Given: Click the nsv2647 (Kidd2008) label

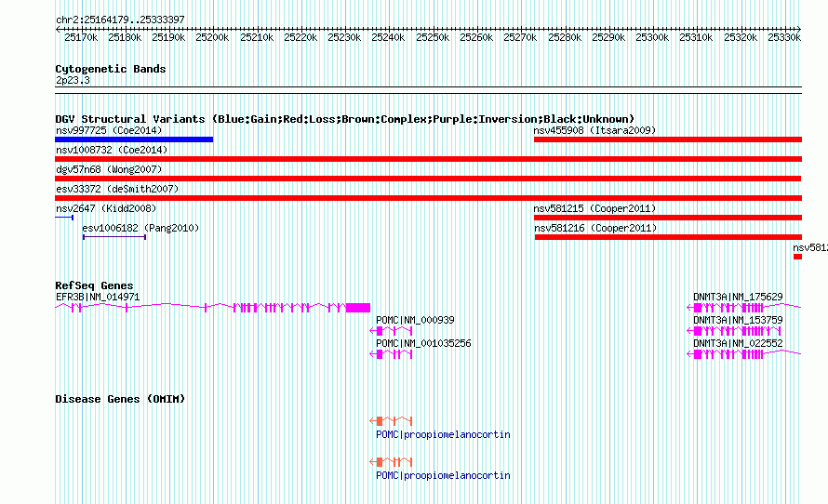Looking at the screenshot, I should click(106, 208).
